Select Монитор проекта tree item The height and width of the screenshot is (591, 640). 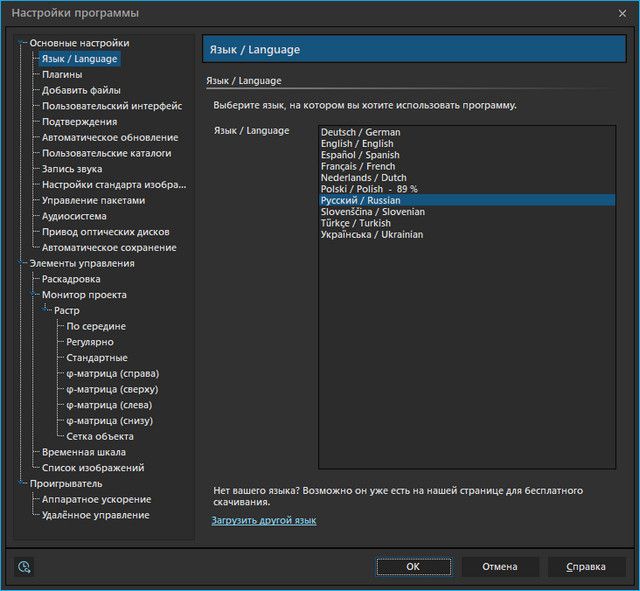click(x=84, y=295)
